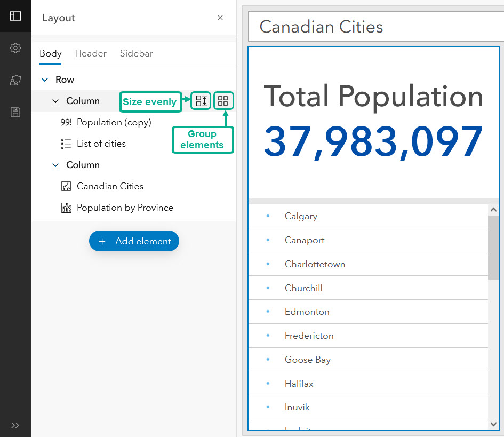Switch to the Header tab
The height and width of the screenshot is (437, 504).
[x=91, y=53]
